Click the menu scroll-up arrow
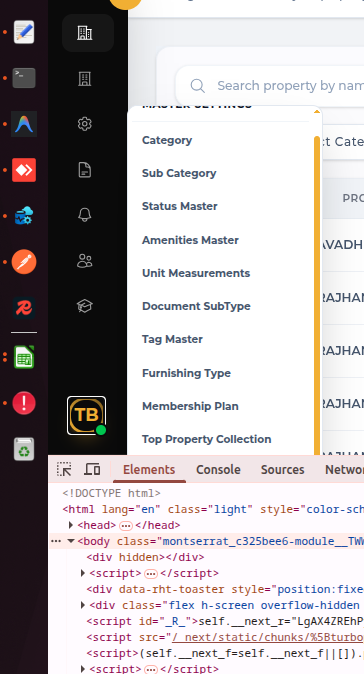364x674 pixels. pos(317,112)
